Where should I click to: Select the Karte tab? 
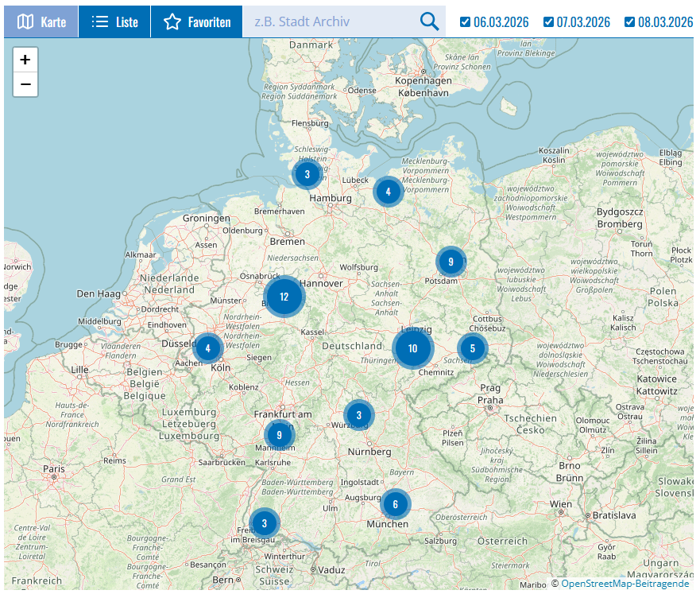[x=41, y=21]
